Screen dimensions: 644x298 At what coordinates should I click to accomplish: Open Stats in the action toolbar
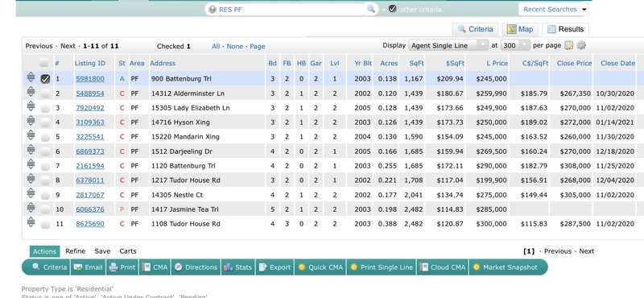coord(237,267)
